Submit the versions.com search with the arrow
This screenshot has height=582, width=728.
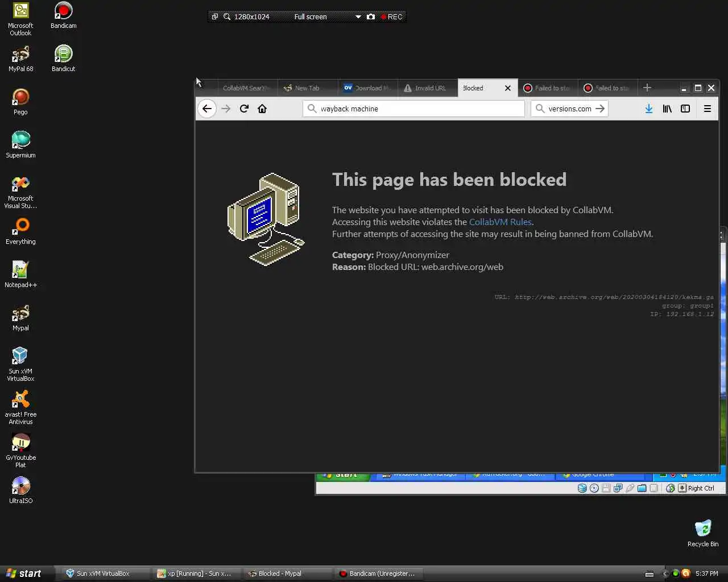point(600,109)
